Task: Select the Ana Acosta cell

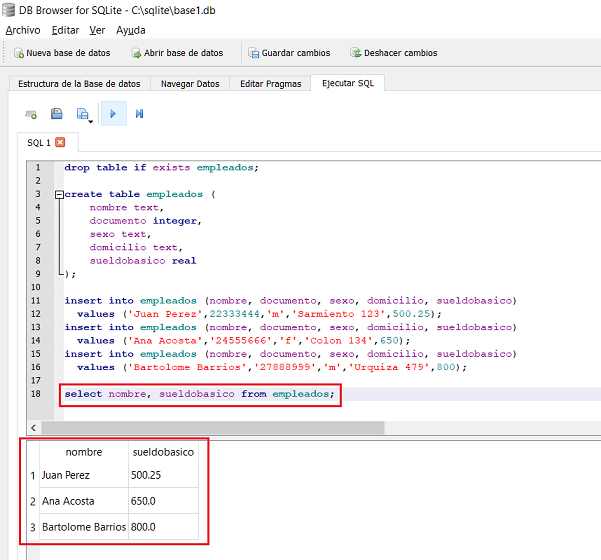Action: [84, 501]
